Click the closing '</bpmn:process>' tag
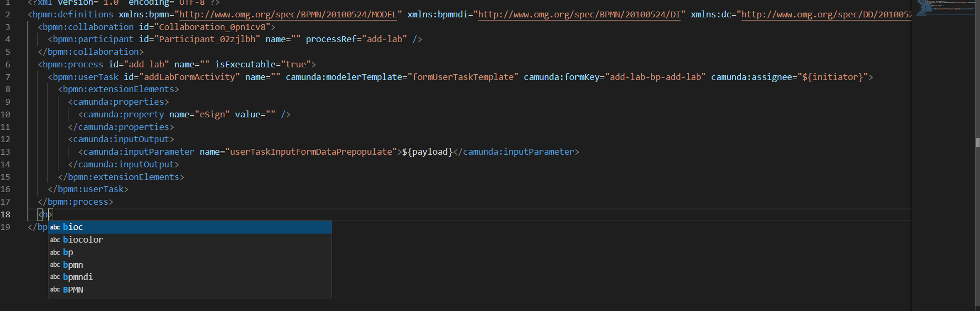The height and width of the screenshot is (311, 980). pos(75,202)
